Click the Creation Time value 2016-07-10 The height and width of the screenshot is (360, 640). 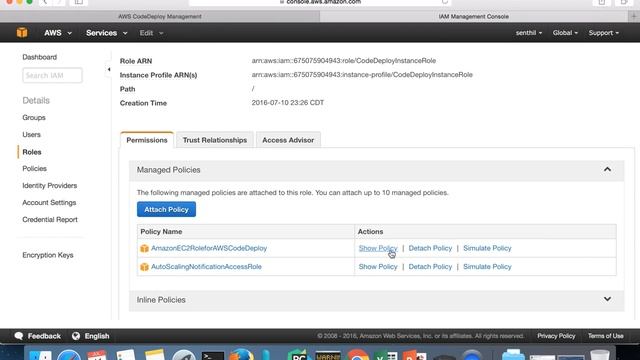click(288, 103)
